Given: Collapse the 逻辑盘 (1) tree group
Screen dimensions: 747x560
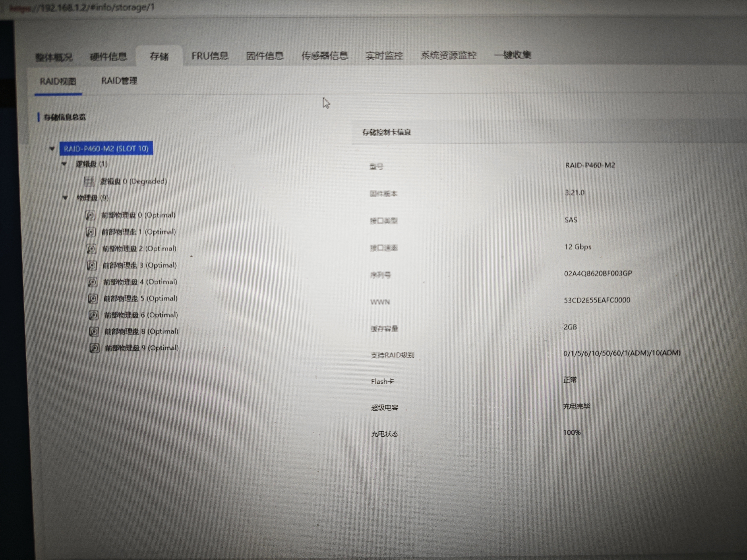Looking at the screenshot, I should click(64, 164).
